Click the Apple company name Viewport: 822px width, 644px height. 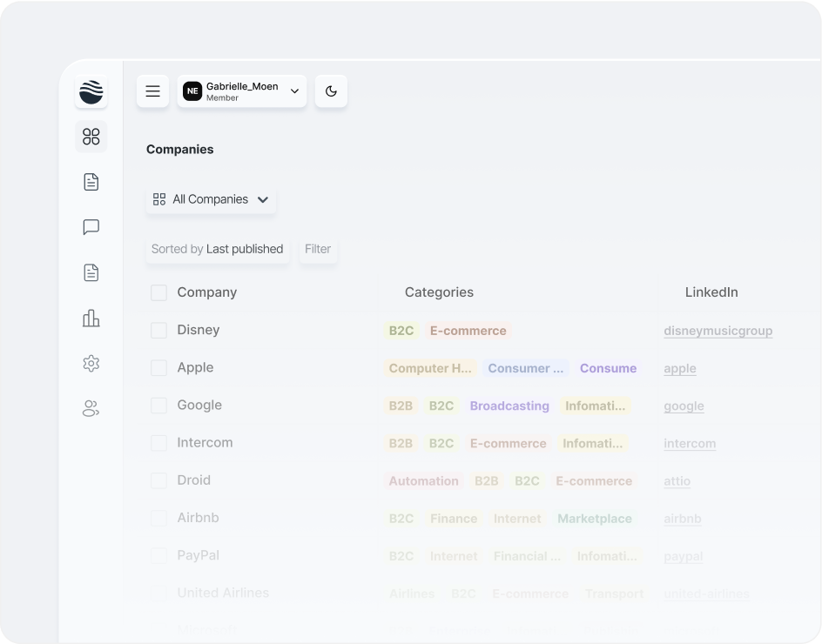[195, 368]
